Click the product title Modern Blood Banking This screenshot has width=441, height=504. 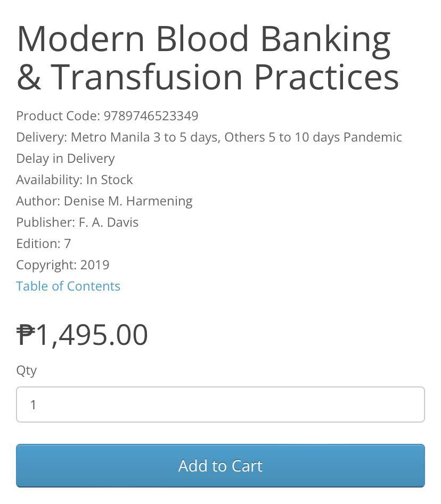[202, 37]
